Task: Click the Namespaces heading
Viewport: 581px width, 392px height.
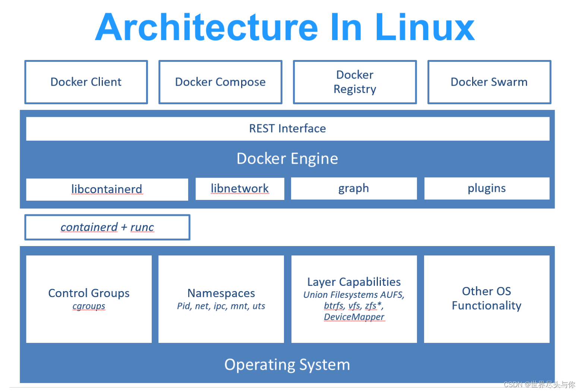Action: pos(221,293)
